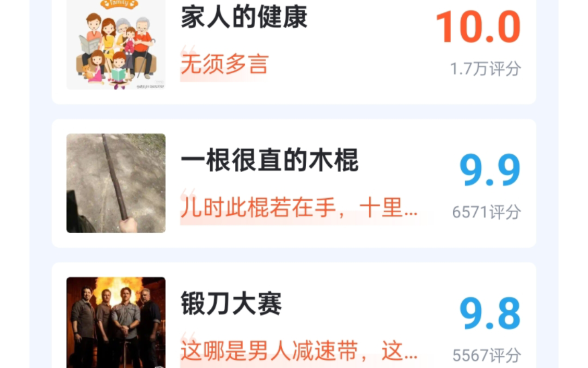Tap blank area of the 一根很直的木棍 card

point(402,160)
